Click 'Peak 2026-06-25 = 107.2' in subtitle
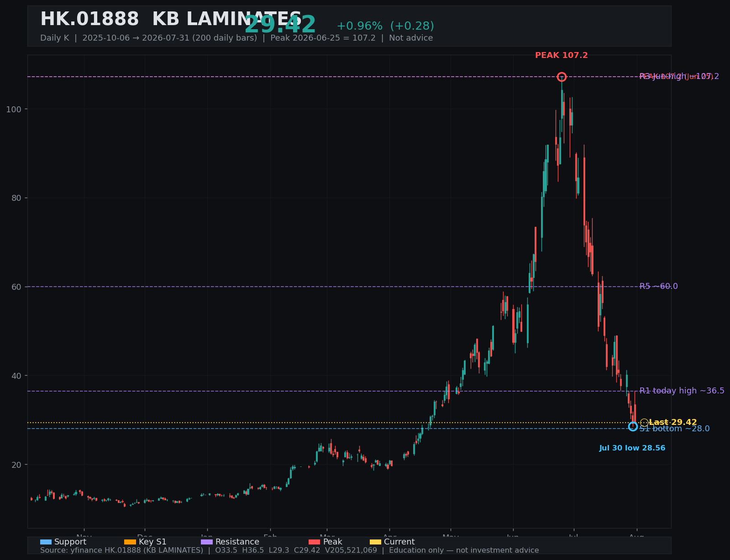 click(x=323, y=38)
